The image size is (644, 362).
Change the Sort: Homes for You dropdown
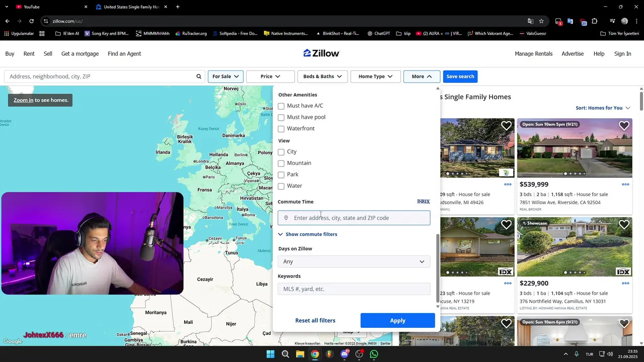point(603,108)
